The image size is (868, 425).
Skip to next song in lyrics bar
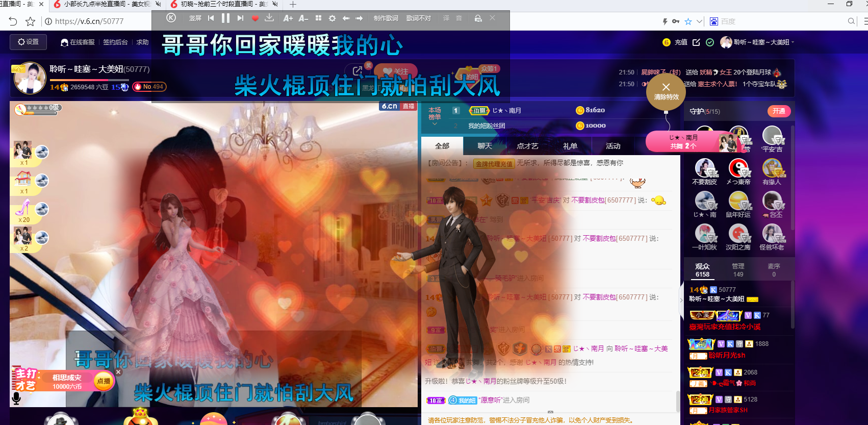[x=240, y=18]
